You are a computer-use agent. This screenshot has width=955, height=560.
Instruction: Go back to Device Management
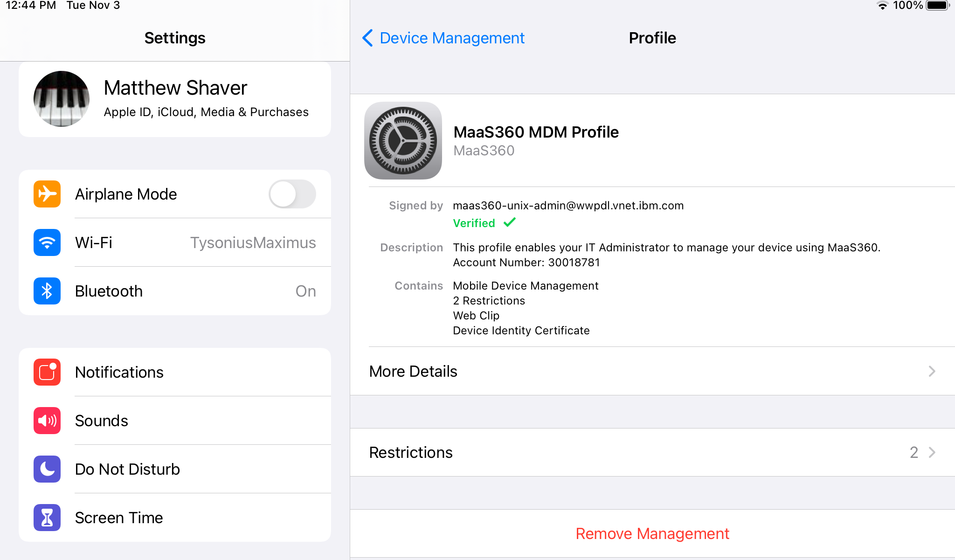click(451, 38)
